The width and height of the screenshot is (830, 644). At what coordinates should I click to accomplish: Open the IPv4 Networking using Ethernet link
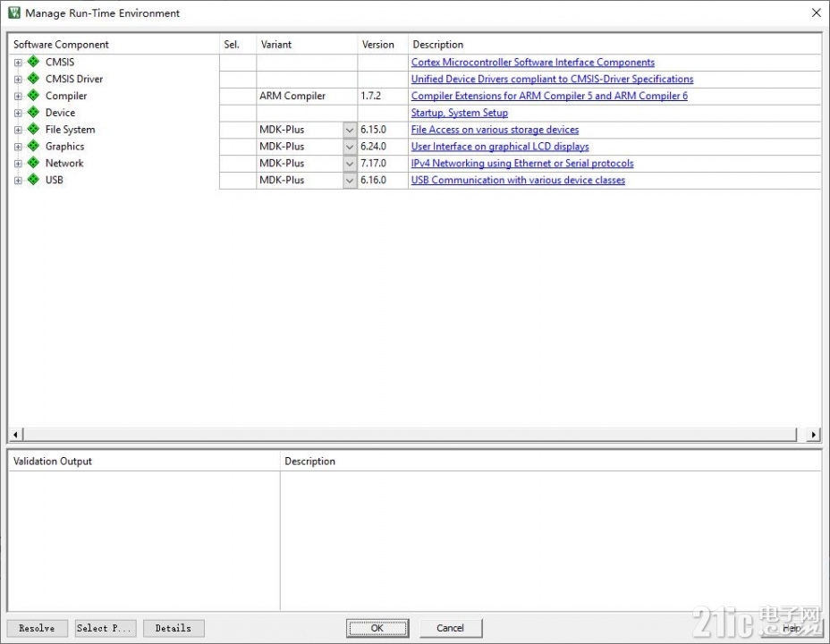tap(522, 163)
